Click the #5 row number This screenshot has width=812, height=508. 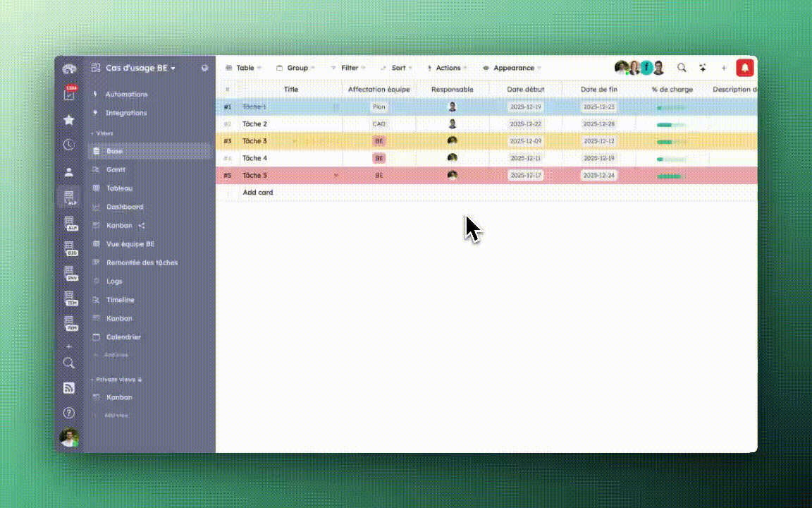coord(228,175)
